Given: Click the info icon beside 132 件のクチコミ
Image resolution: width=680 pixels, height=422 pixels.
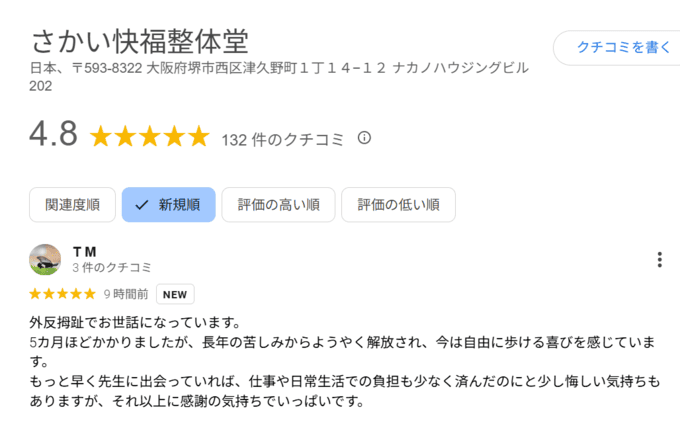Looking at the screenshot, I should pos(364,138).
